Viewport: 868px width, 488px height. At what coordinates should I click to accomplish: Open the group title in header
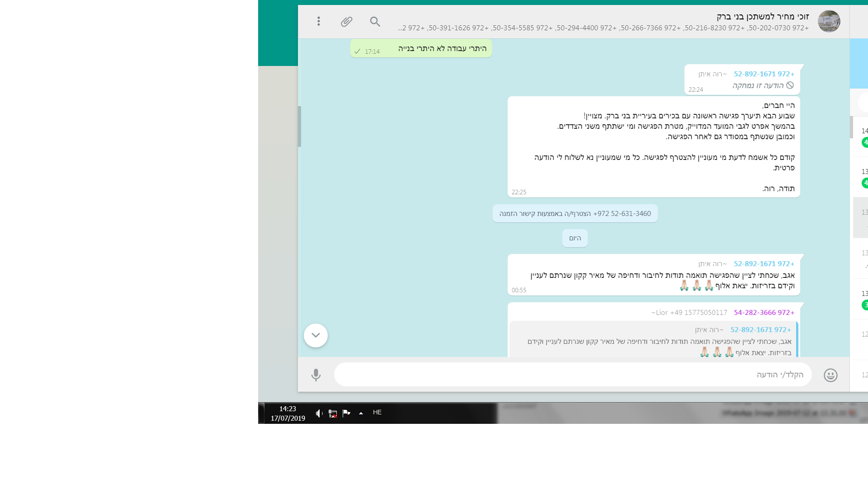pos(762,17)
